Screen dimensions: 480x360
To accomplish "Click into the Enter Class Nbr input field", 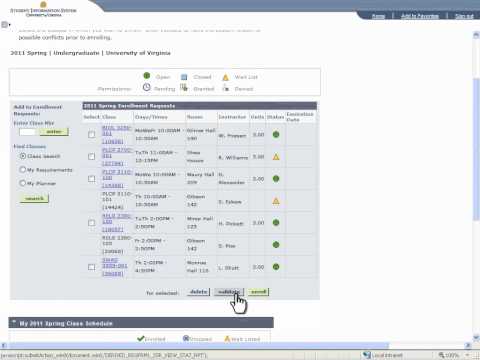I will point(28,132).
